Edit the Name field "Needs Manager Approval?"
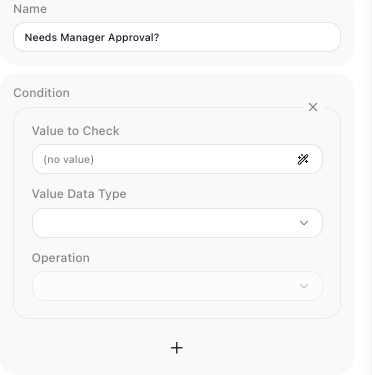 (177, 37)
